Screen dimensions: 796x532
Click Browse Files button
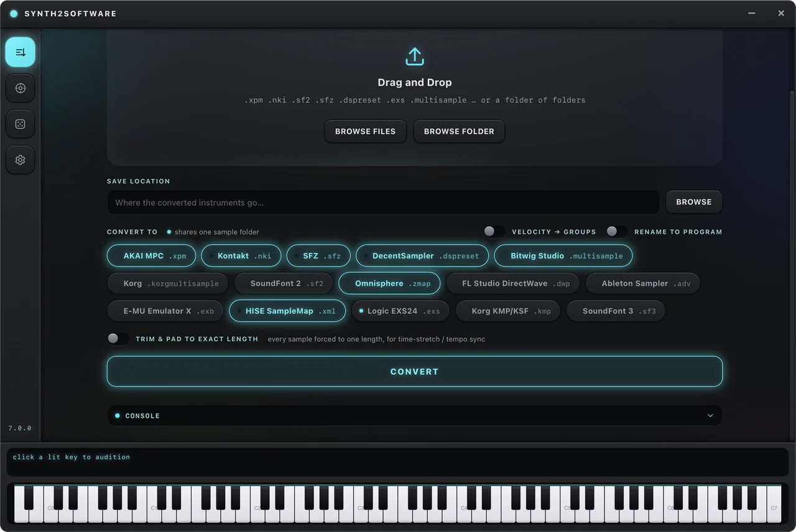click(365, 132)
